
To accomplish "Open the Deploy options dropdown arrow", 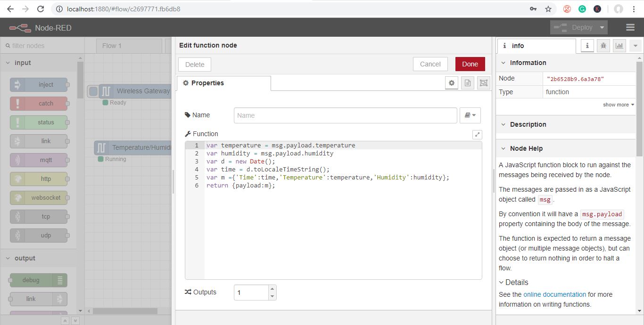I will click(x=602, y=27).
